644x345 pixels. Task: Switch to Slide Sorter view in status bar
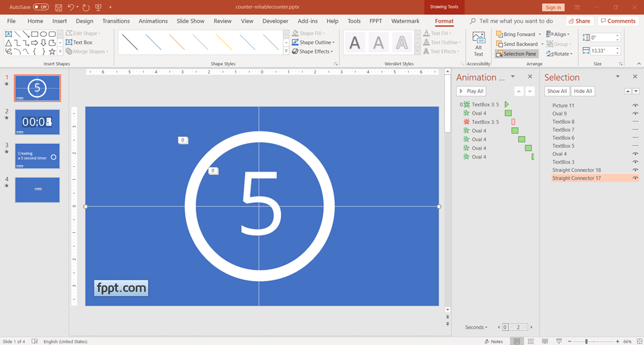531,341
